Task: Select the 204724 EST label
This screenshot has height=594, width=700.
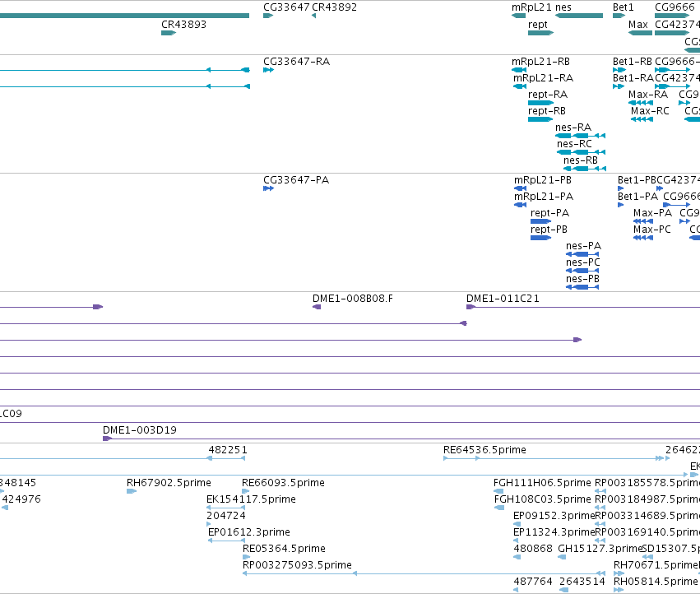Action: (226, 517)
